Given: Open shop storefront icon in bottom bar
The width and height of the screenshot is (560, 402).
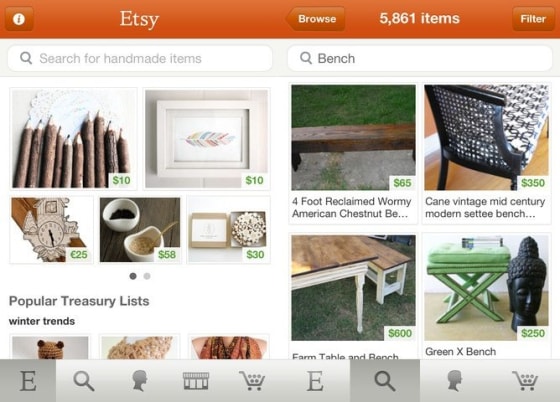Looking at the screenshot, I should (196, 381).
